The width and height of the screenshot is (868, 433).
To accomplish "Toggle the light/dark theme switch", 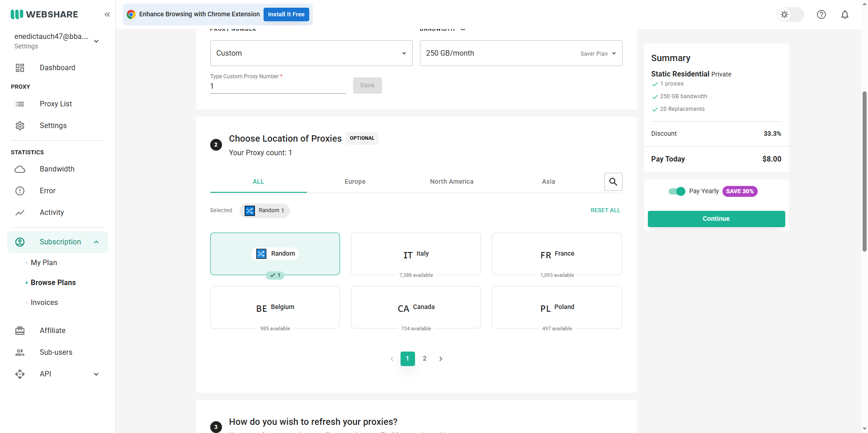I will pyautogui.click(x=790, y=14).
